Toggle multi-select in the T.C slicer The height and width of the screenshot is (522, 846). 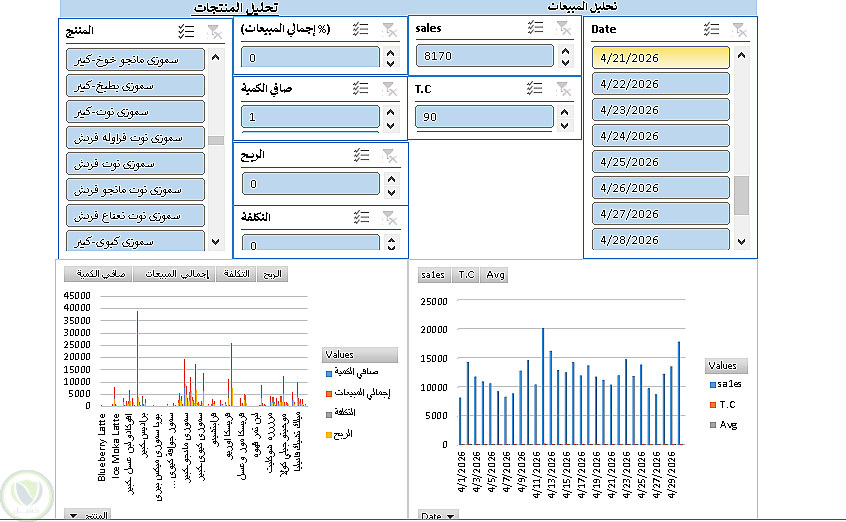pos(534,88)
